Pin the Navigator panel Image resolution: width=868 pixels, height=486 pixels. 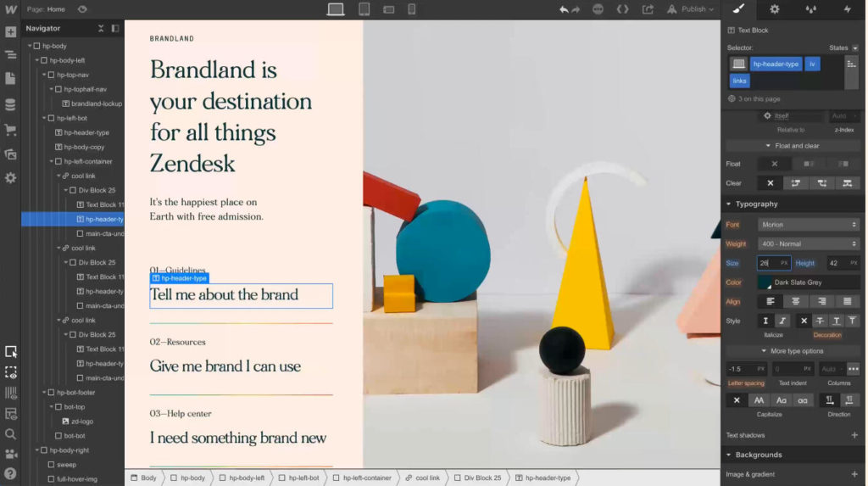tap(115, 28)
